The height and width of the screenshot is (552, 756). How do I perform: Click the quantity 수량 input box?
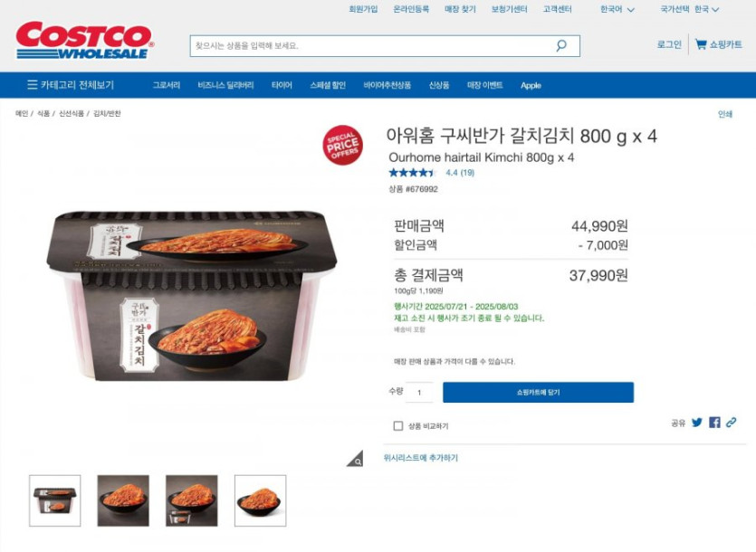[419, 393]
